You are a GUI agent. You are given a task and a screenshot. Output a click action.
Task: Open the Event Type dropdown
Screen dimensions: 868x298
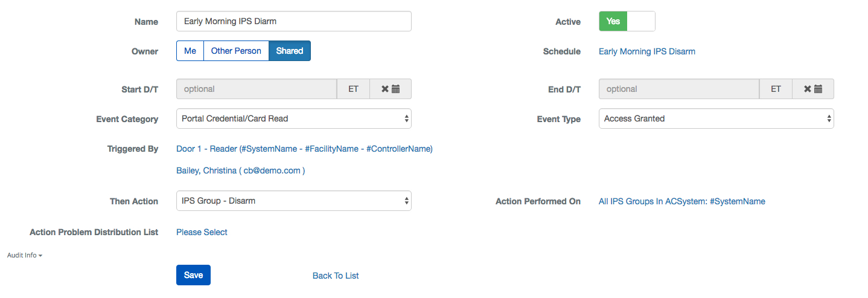tap(716, 118)
